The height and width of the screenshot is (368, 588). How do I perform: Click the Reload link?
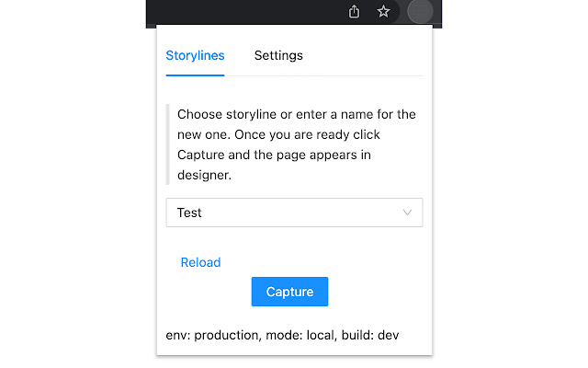point(200,262)
